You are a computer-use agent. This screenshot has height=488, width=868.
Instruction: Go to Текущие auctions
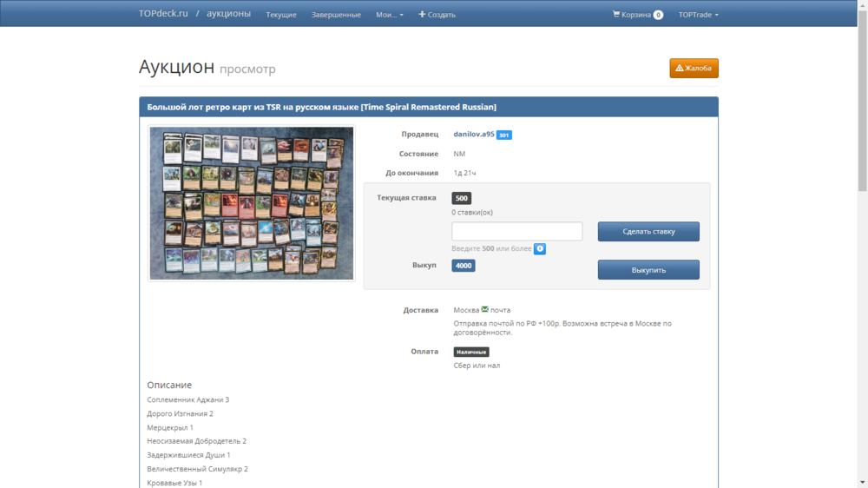coord(281,15)
